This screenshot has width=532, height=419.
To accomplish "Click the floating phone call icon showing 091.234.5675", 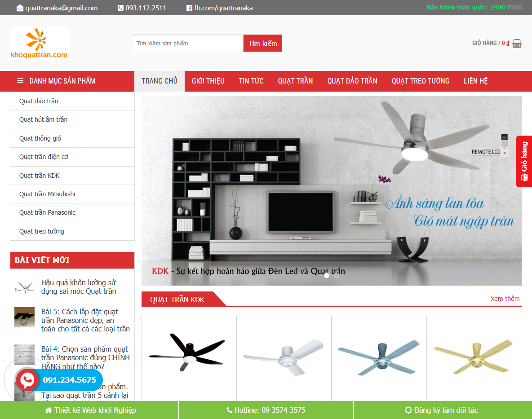I will [28, 379].
